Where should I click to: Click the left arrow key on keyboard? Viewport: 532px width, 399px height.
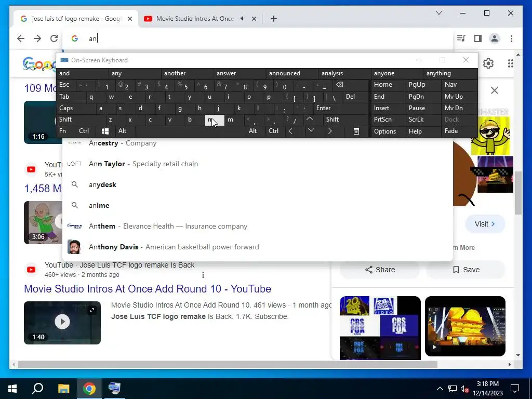(290, 131)
